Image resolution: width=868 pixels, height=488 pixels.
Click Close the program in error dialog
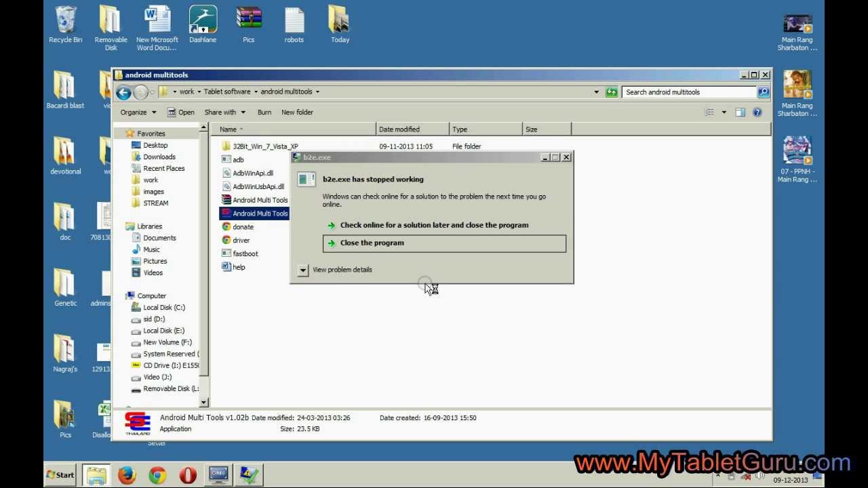(444, 243)
